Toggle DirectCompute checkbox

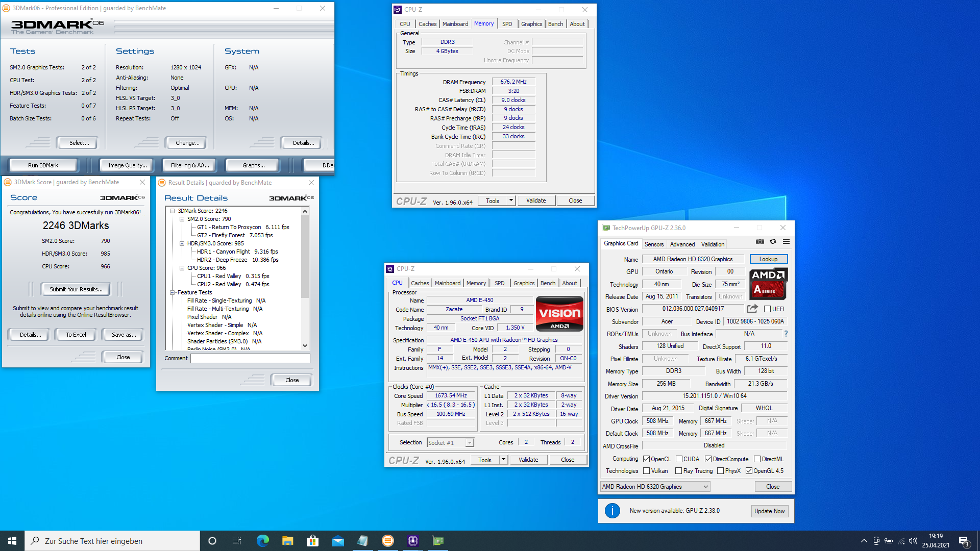[708, 459]
